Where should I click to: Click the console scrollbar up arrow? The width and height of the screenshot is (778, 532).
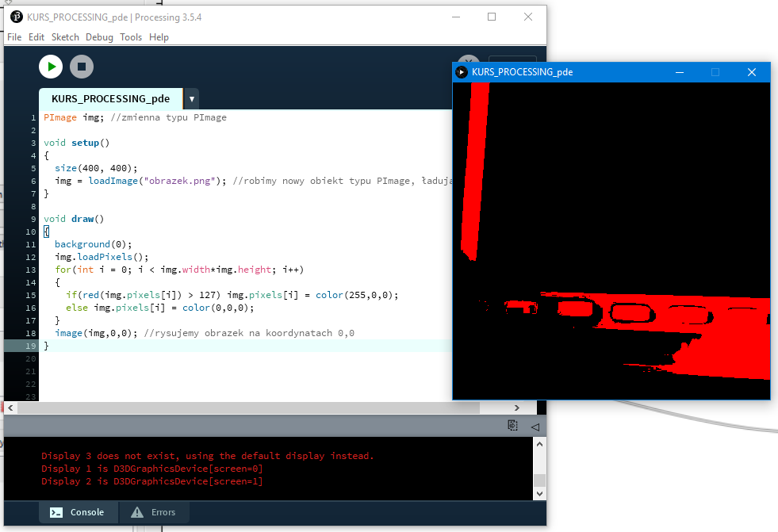540,444
